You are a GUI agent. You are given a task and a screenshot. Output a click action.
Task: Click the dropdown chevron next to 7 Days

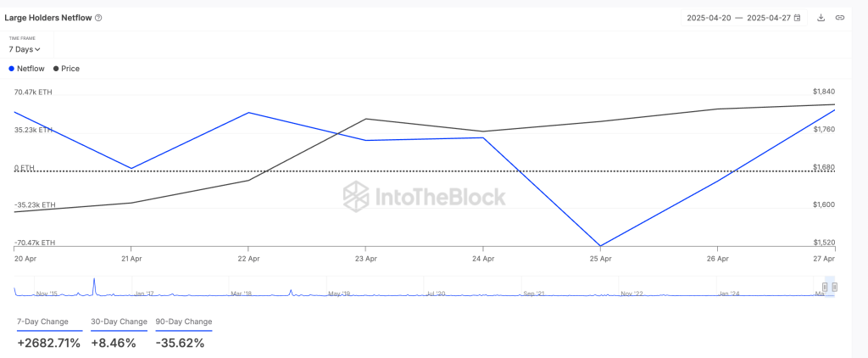tap(37, 49)
